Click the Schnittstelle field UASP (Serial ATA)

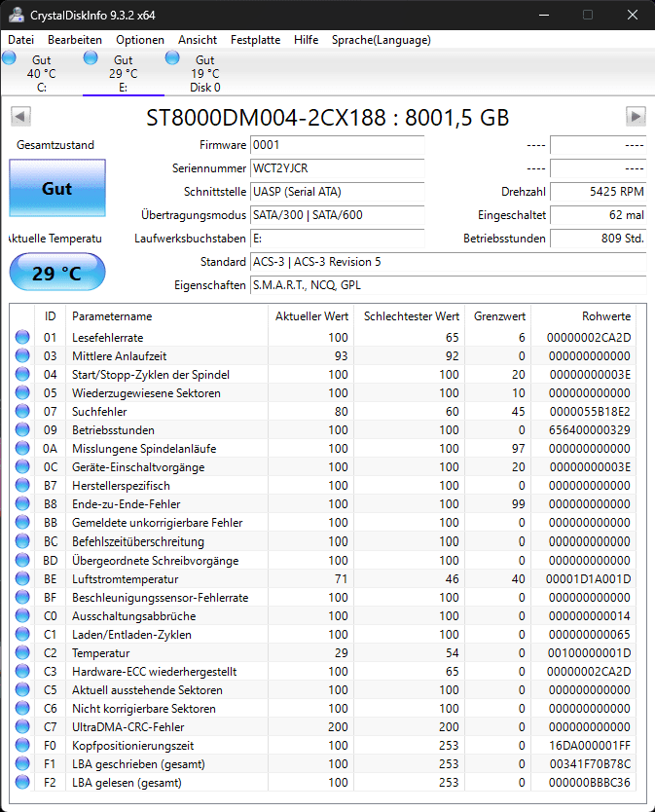pos(337,192)
